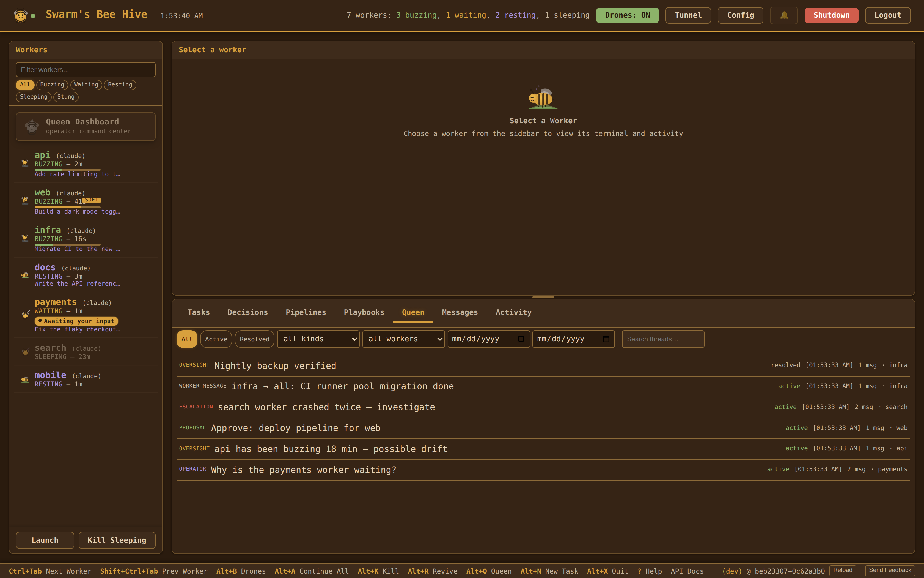
Task: Click the first mm/dd/yyyy date field
Action: click(x=488, y=339)
